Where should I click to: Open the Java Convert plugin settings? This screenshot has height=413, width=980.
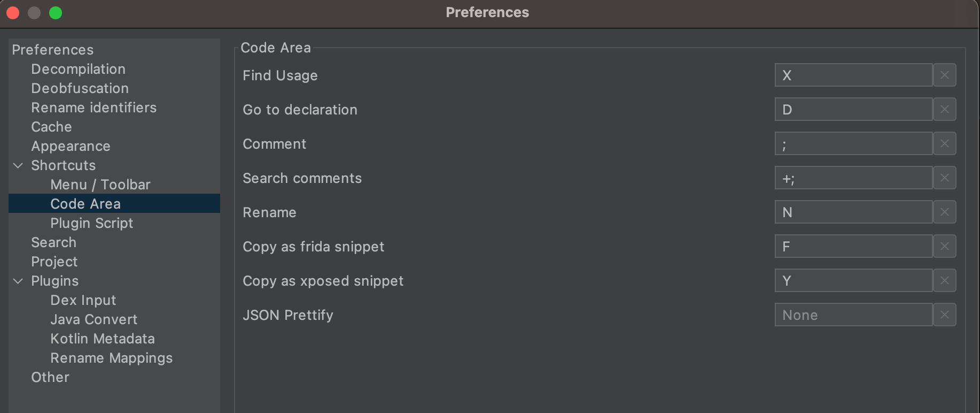(94, 319)
